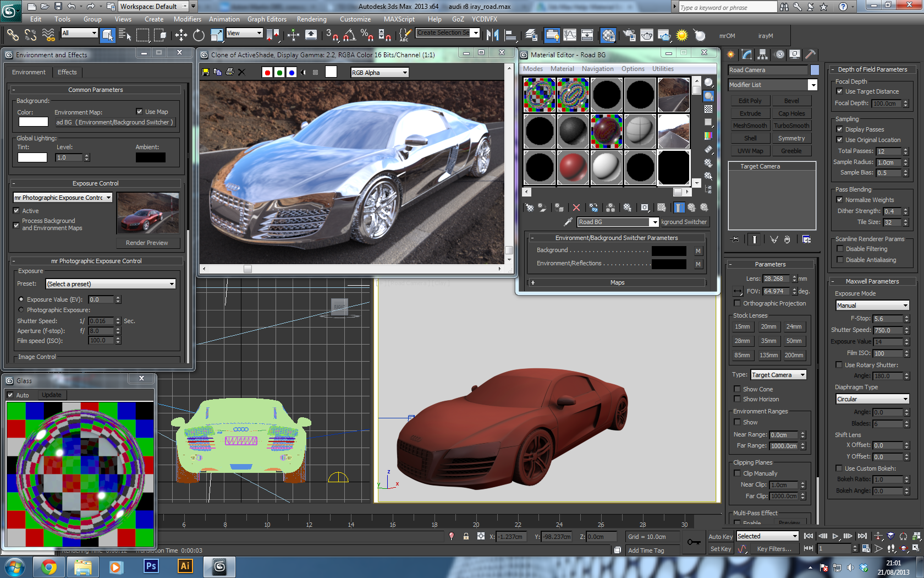The image size is (924, 578).
Task: Open the exposure Preset dropdown
Action: 111,284
